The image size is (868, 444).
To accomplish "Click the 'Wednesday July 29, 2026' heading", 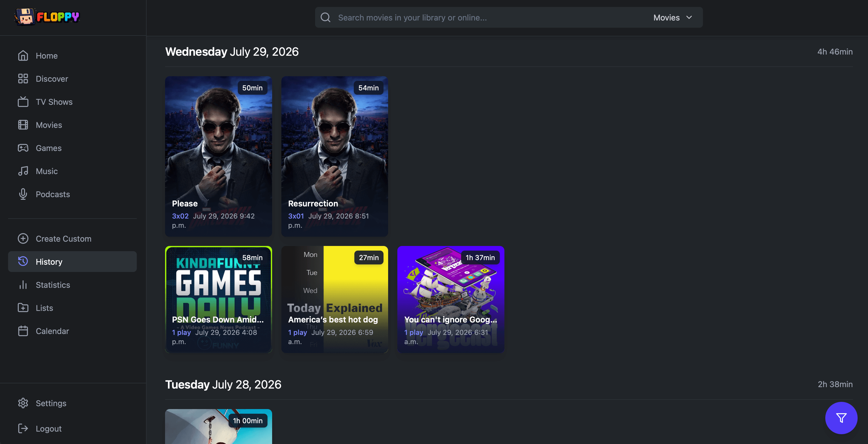I will [x=232, y=52].
